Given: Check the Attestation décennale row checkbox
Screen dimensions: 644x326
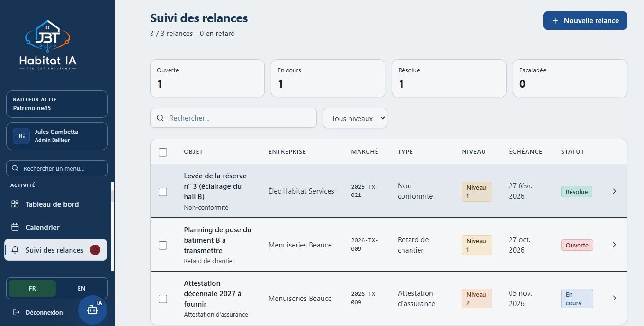Looking at the screenshot, I should 163,299.
